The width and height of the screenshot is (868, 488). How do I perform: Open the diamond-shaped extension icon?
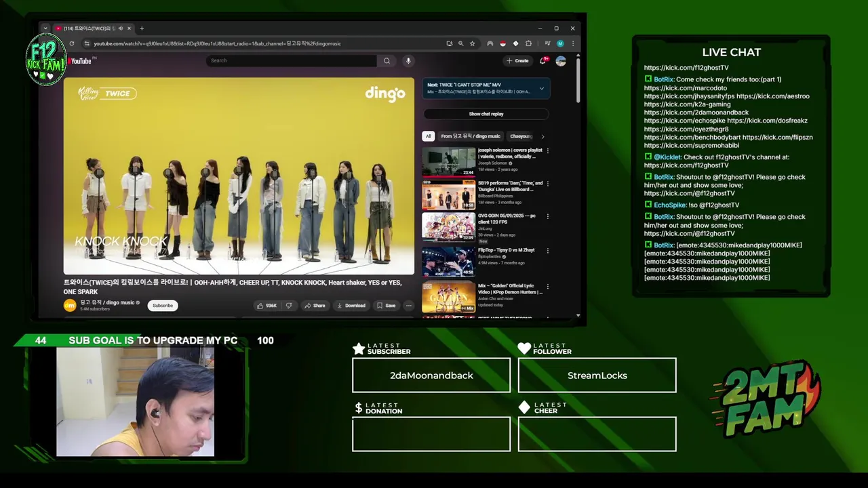(x=515, y=43)
